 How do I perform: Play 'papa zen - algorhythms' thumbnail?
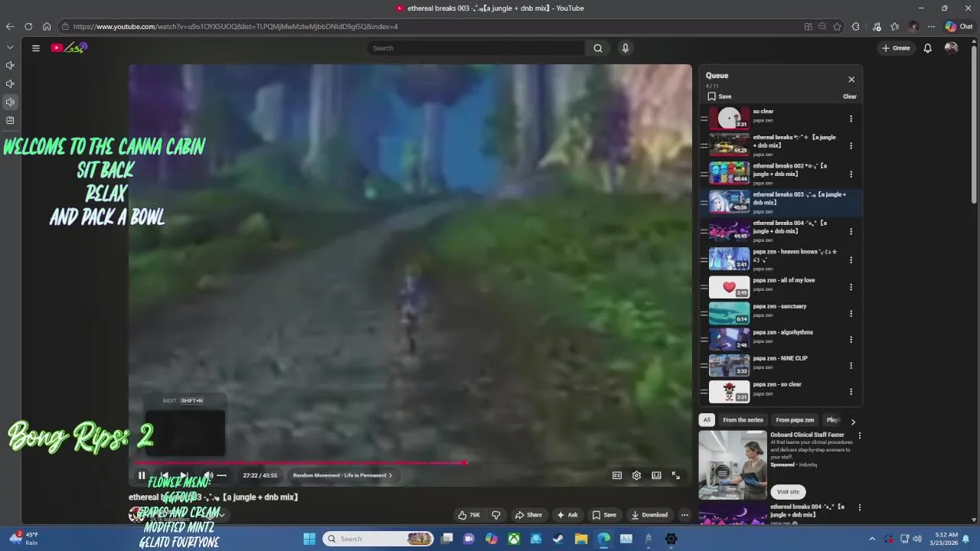click(729, 339)
